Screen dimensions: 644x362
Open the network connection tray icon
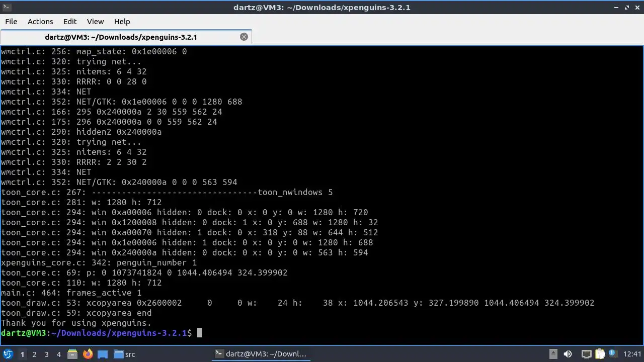(586, 354)
